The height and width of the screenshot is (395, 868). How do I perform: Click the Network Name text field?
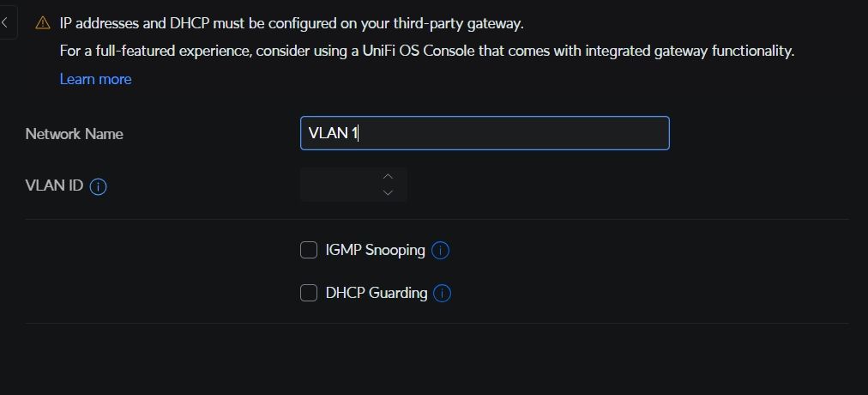point(484,133)
